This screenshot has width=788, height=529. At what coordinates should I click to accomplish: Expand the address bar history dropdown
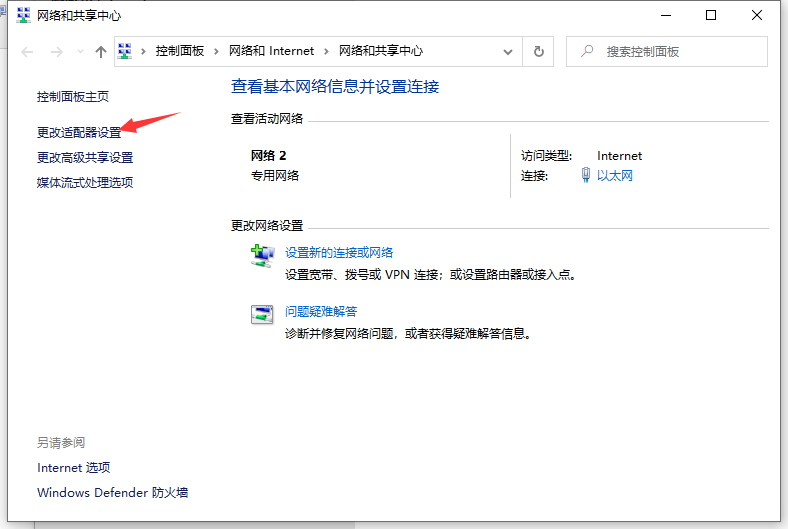(x=509, y=51)
